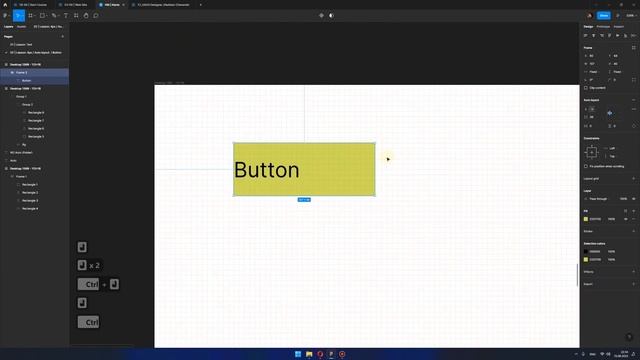Click the fit-to-content icon beside the Frame heading

633,48
